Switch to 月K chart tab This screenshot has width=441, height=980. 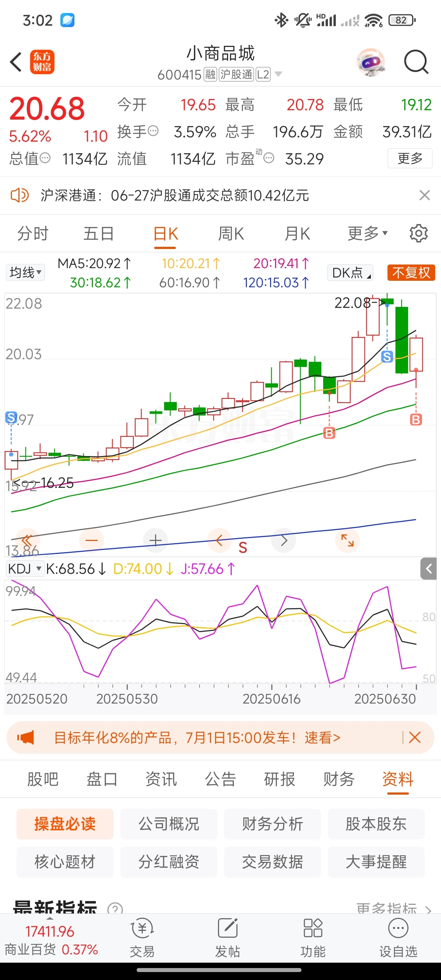pos(297,233)
